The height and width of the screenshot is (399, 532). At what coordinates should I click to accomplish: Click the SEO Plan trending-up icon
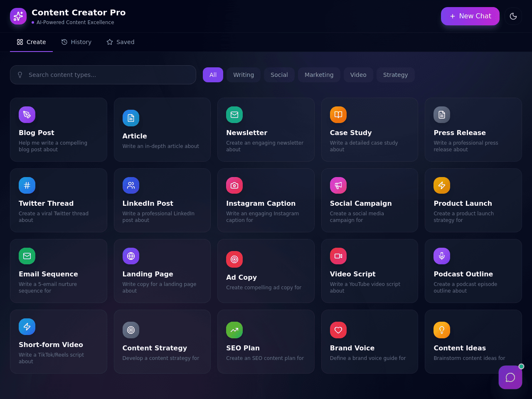(234, 330)
